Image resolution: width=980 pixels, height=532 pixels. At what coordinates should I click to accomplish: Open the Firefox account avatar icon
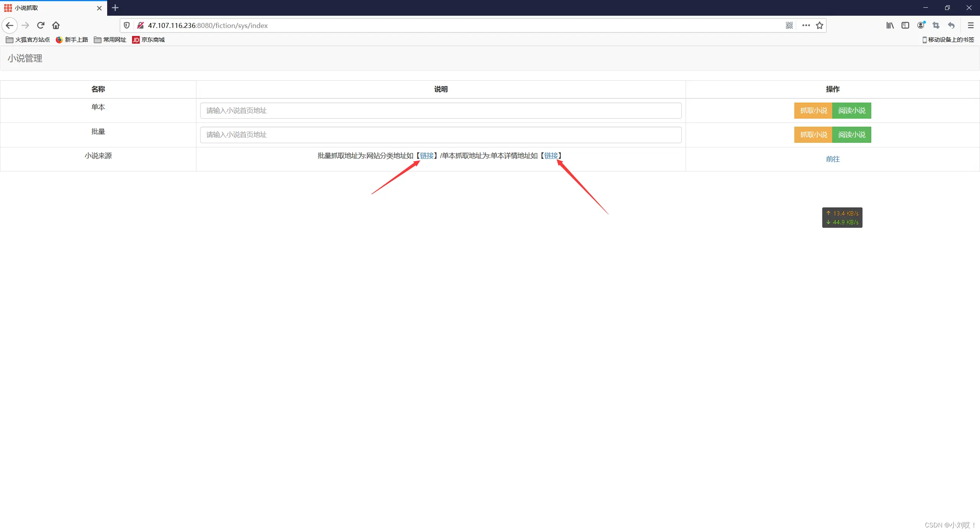coord(921,26)
